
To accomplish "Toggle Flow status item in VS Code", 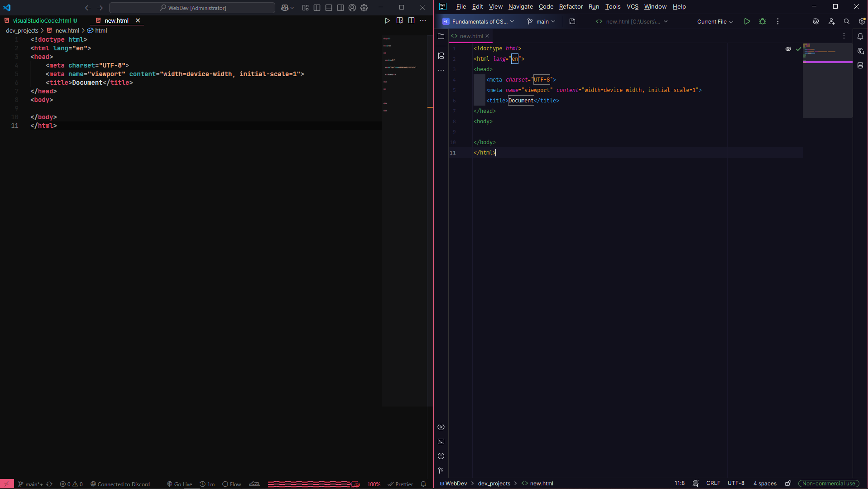I will tap(231, 484).
